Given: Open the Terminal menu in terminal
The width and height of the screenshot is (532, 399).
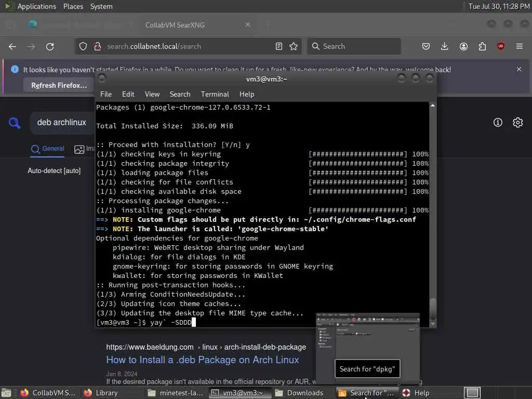Looking at the screenshot, I should 215,95.
